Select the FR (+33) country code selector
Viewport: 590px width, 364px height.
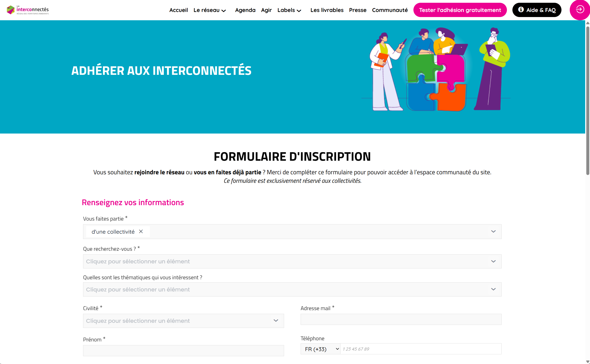320,349
